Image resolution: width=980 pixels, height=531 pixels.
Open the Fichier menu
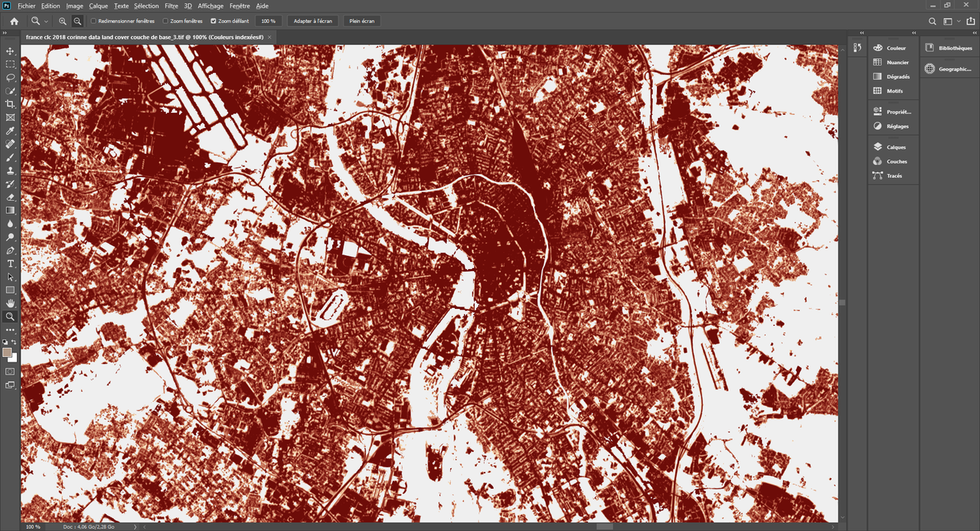27,5
